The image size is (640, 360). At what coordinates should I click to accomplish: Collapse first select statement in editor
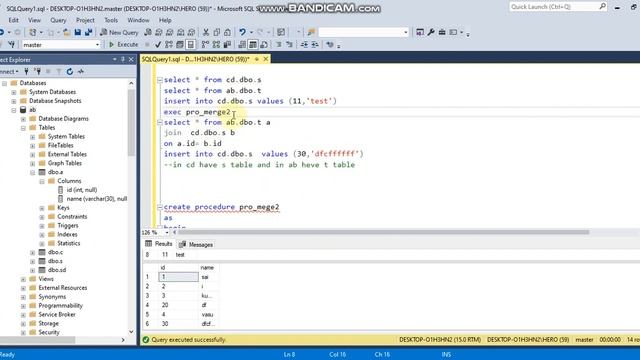pos(160,80)
